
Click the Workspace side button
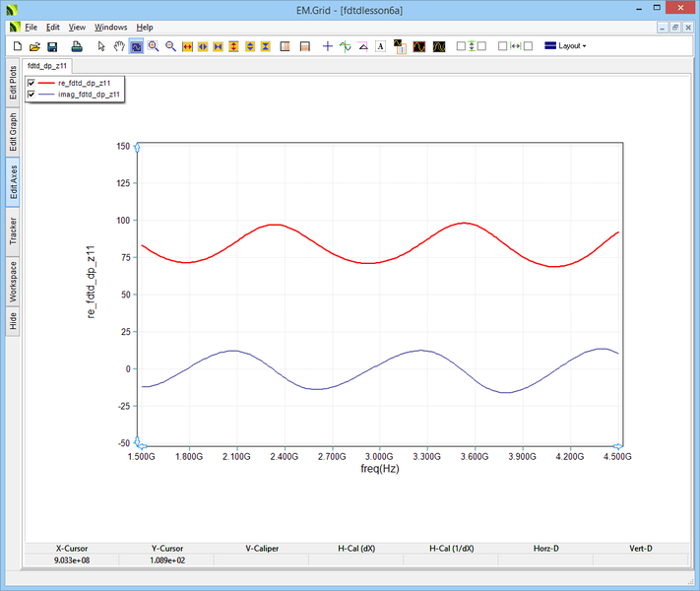(13, 282)
